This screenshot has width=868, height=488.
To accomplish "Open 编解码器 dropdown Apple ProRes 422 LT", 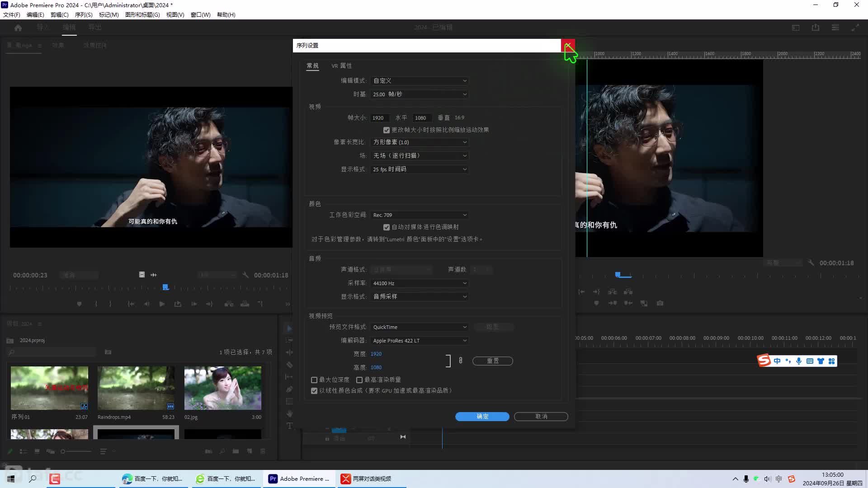I will pyautogui.click(x=420, y=341).
